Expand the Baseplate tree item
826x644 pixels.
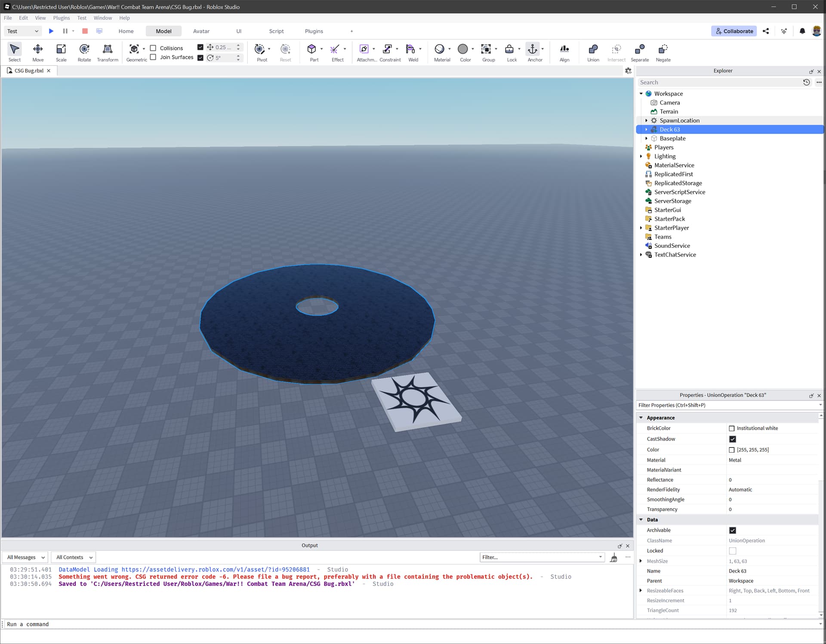[x=646, y=139]
